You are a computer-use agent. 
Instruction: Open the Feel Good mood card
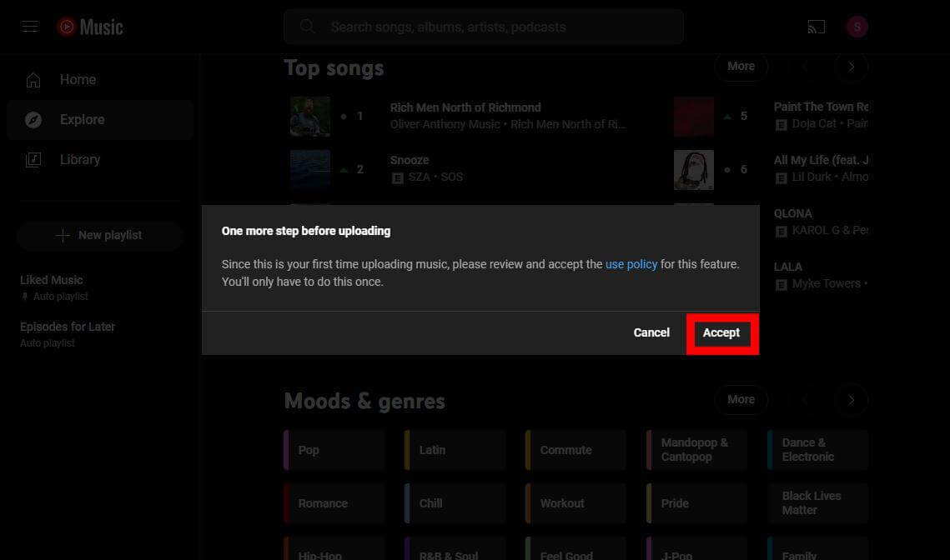point(576,550)
